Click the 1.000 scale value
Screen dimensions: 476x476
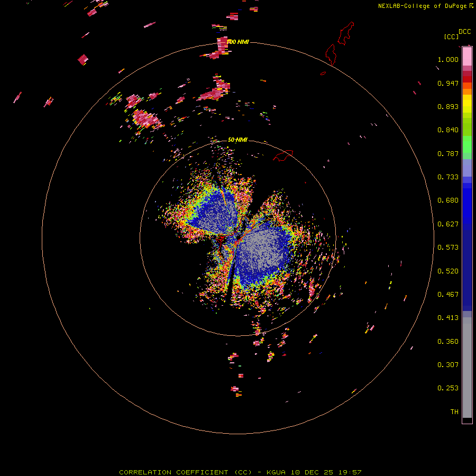pyautogui.click(x=448, y=59)
